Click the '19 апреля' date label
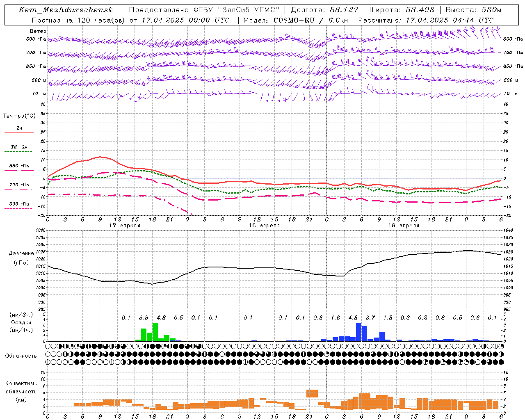Image resolution: width=525 pixels, height=420 pixels. pyautogui.click(x=404, y=226)
